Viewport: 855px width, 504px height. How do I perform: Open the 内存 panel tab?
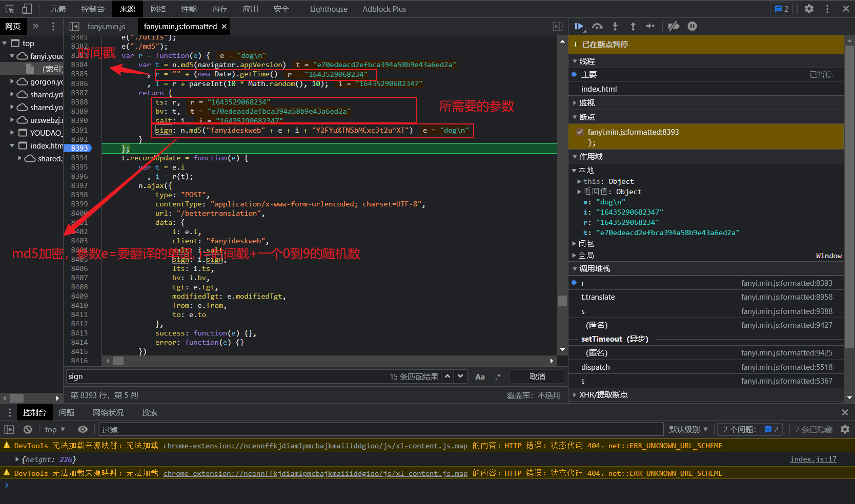[219, 9]
